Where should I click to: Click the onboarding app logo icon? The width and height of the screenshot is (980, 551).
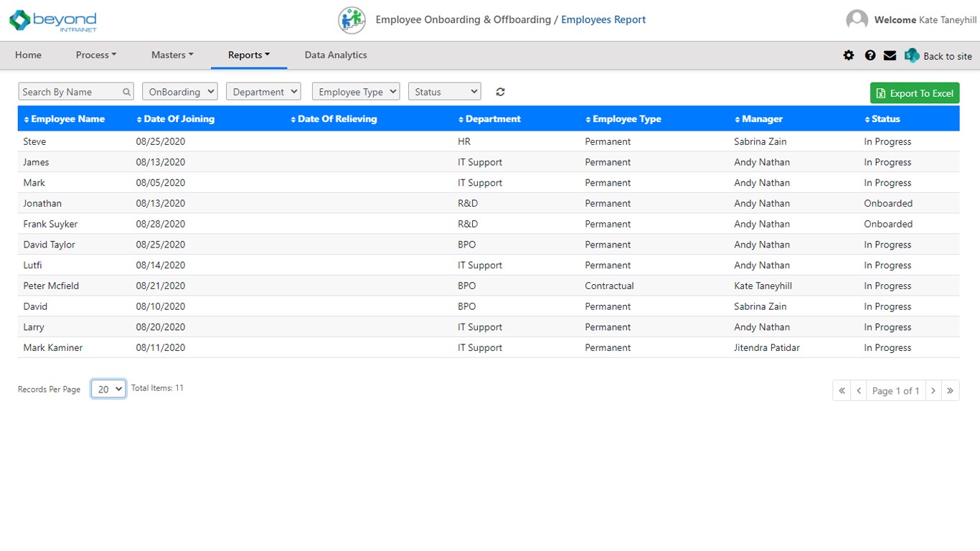pyautogui.click(x=352, y=20)
